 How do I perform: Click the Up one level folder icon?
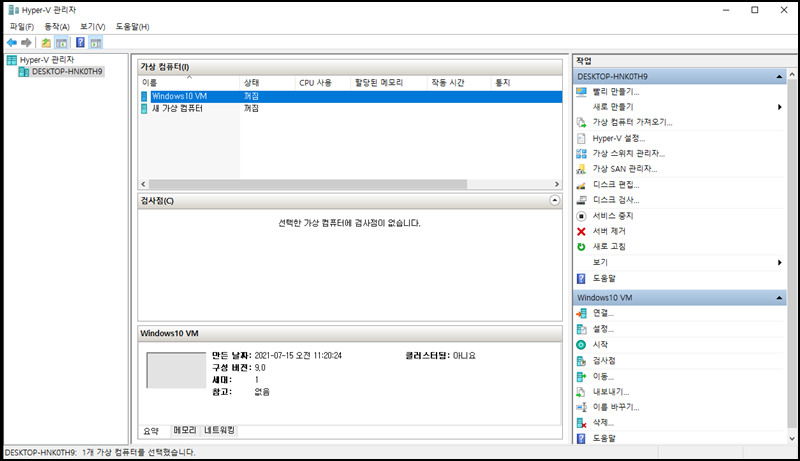pos(46,43)
